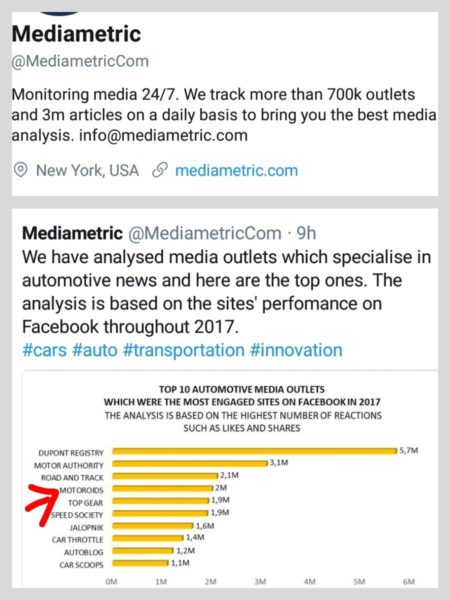Open the automotive outlets chart image
This screenshot has height=600, width=450.
[x=230, y=479]
